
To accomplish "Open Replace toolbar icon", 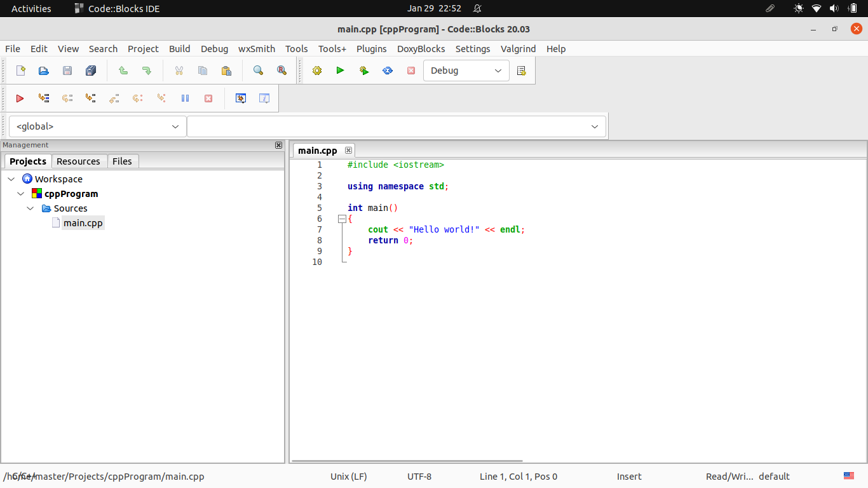I will (x=281, y=71).
